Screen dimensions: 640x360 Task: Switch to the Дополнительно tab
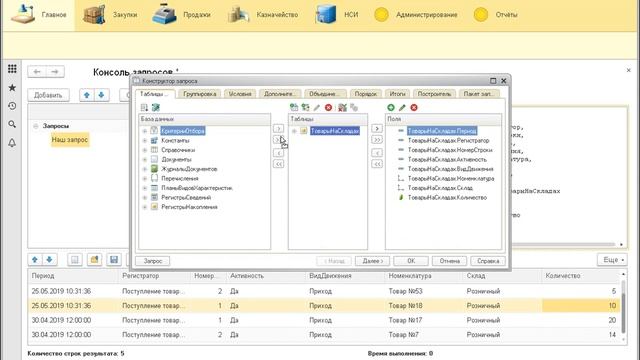click(280, 94)
